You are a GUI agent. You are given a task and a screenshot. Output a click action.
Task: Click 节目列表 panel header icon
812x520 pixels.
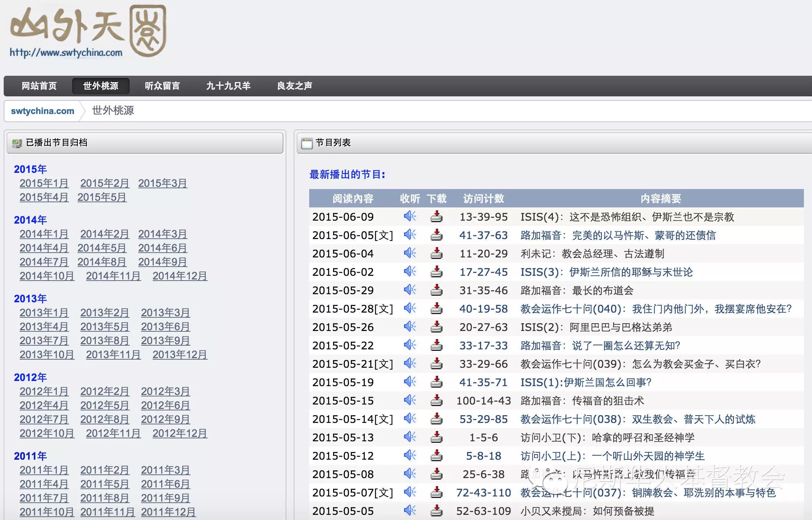point(307,143)
